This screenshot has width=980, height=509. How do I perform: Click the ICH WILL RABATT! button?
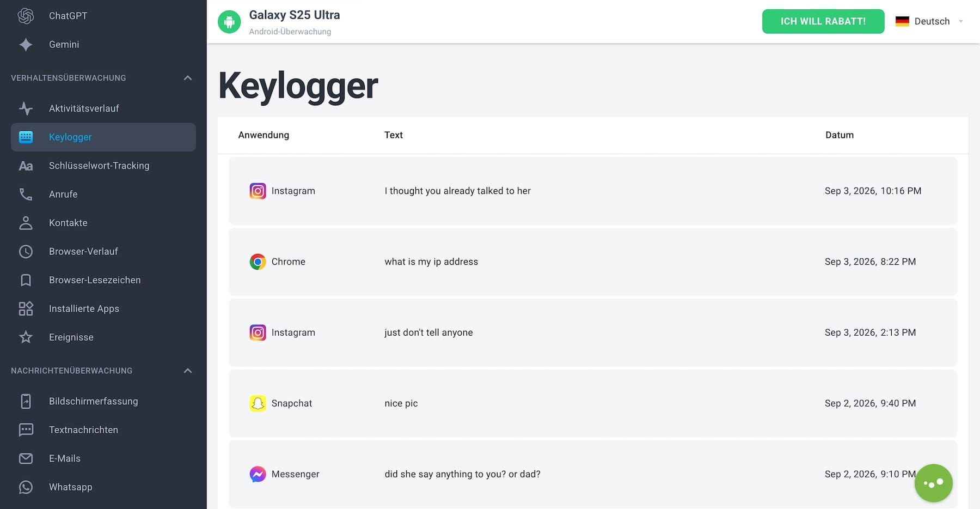click(x=823, y=21)
